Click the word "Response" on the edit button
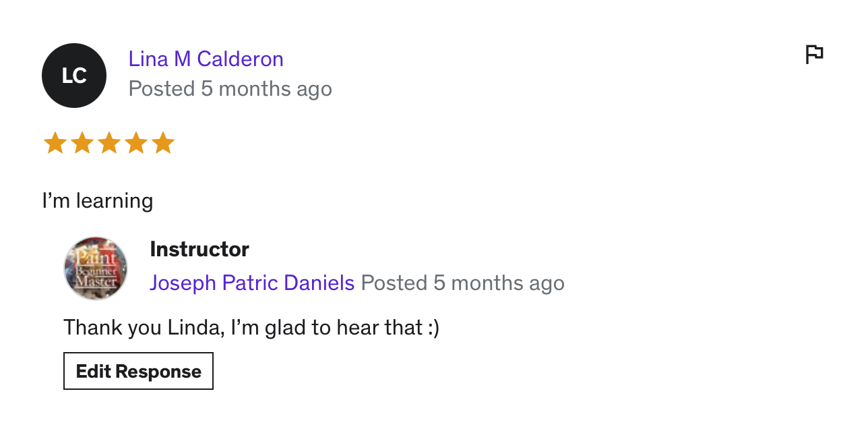The height and width of the screenshot is (433, 868). pyautogui.click(x=158, y=372)
